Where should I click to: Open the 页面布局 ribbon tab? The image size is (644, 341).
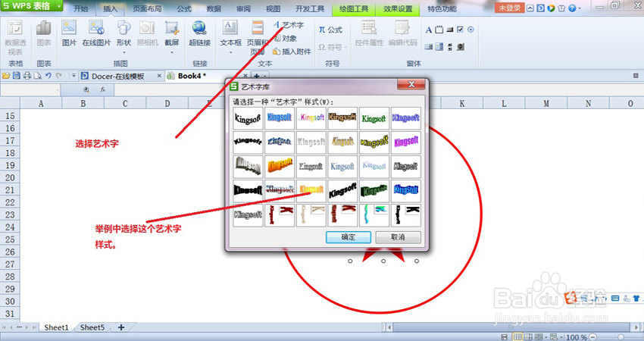[x=147, y=8]
